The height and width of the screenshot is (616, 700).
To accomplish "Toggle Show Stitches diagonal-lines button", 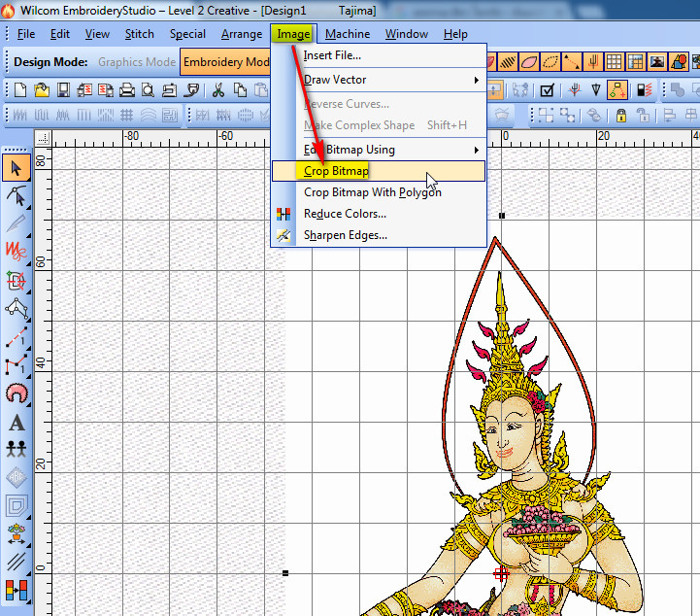I will (508, 62).
